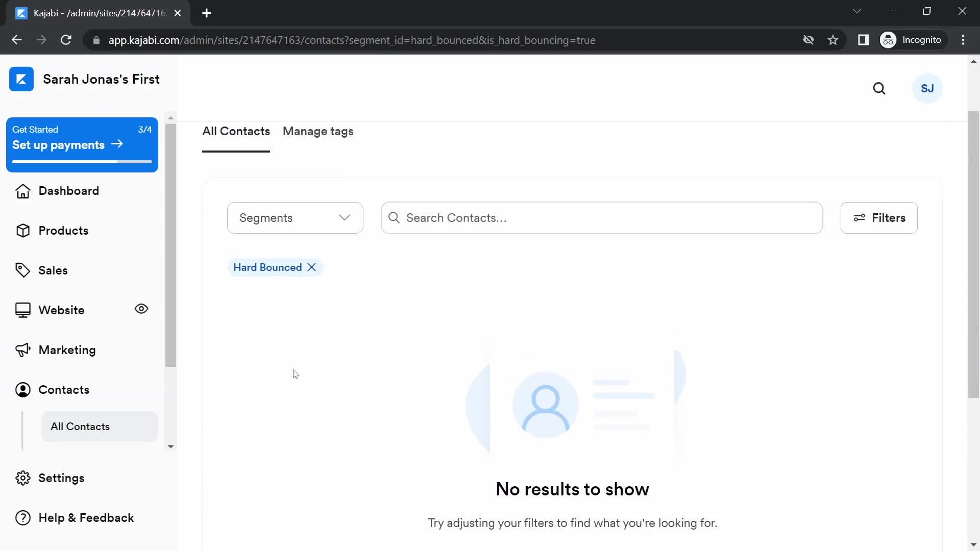Navigate to Sales section
Viewport: 980px width, 551px height.
click(53, 270)
